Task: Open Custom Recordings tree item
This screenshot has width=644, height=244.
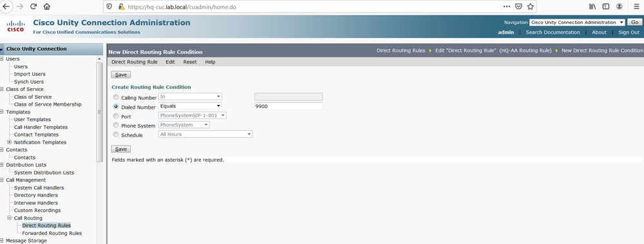Action: click(37, 211)
